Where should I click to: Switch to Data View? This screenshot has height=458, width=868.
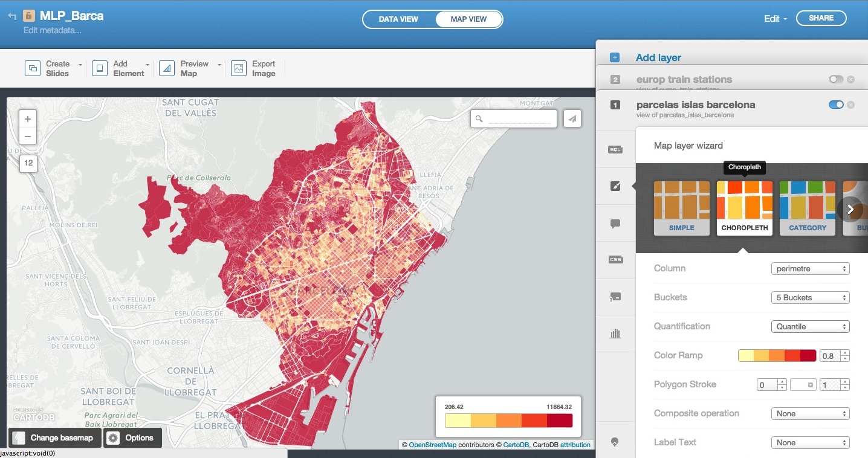pos(398,19)
